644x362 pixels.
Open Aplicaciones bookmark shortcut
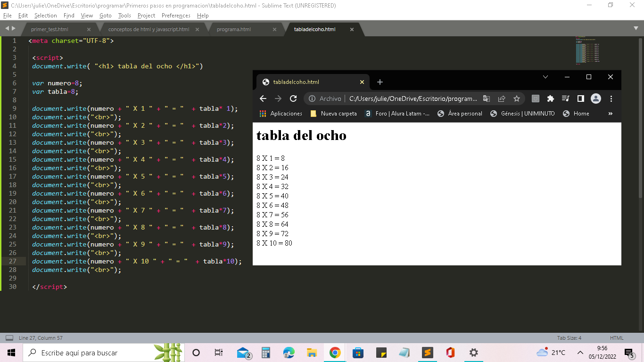pos(281,114)
